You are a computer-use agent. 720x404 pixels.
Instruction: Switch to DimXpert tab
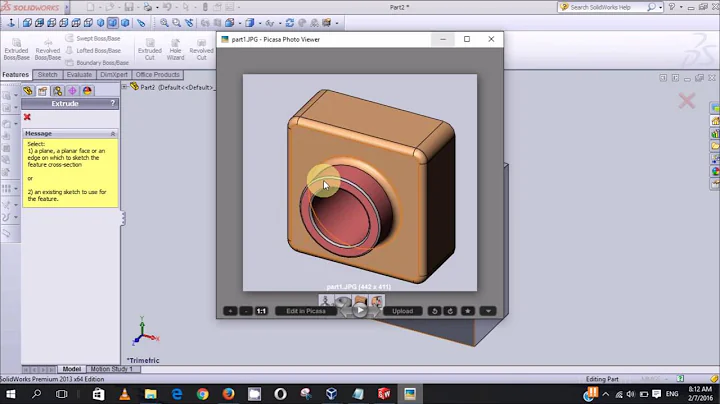113,74
